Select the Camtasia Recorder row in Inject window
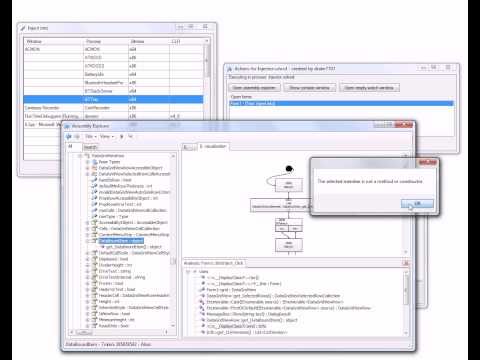480x360 pixels. coord(113,108)
